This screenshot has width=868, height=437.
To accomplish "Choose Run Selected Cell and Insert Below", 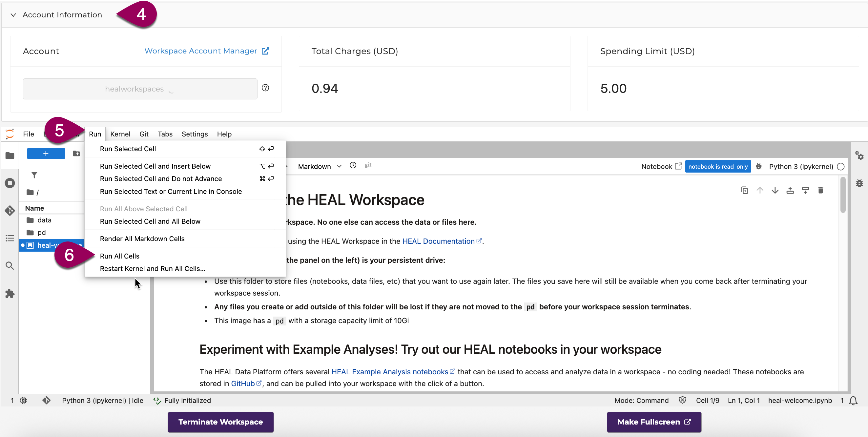I will coord(185,166).
